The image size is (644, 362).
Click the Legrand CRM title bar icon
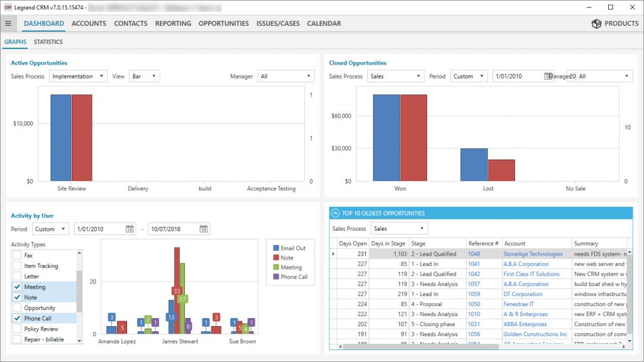tap(7, 7)
